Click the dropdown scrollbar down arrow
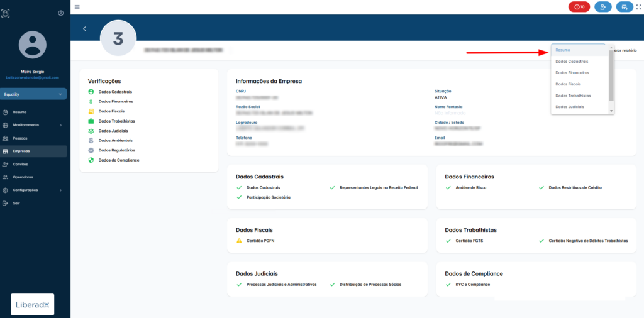 pos(611,111)
